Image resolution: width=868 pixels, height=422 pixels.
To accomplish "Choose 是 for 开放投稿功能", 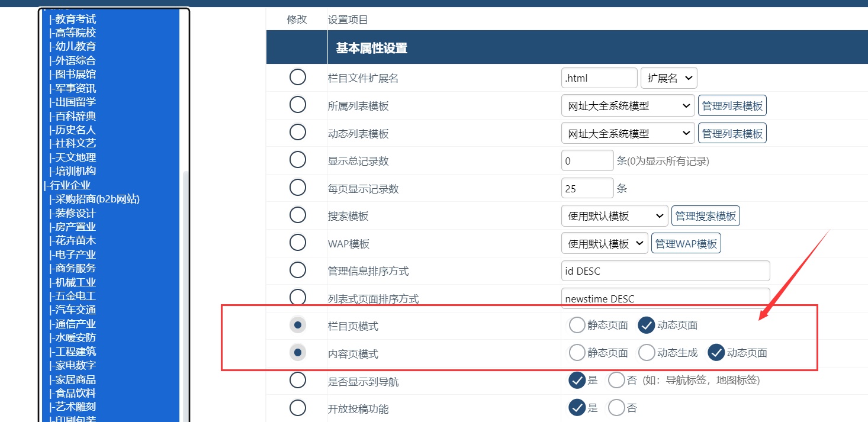I will coord(577,408).
